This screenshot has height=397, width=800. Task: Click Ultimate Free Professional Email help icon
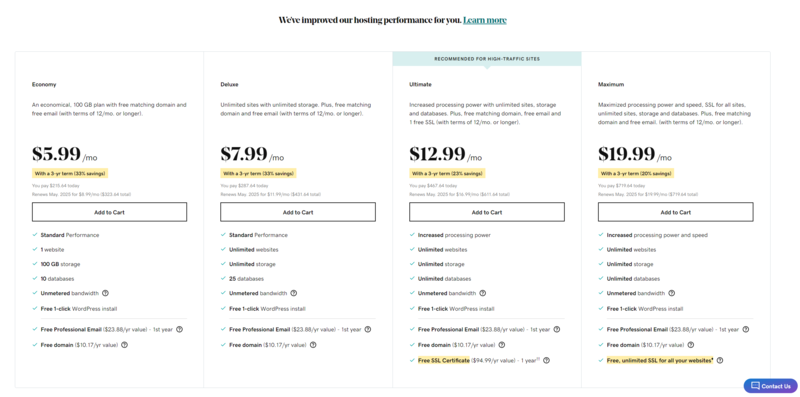[x=557, y=330]
